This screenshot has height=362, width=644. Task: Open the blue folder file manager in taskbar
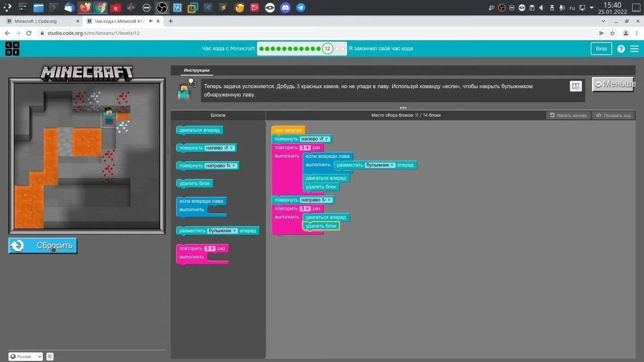[x=38, y=8]
